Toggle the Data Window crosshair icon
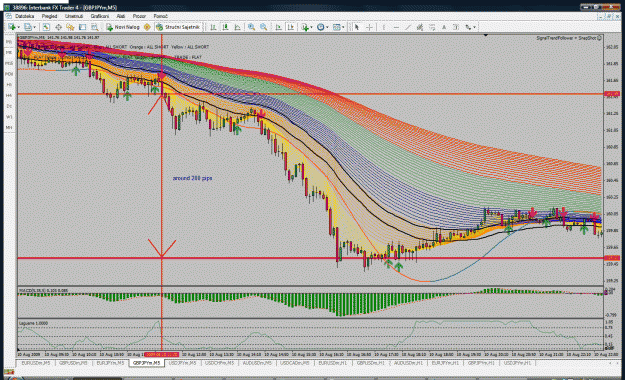Viewport: 625px width, 380px height. tap(58, 27)
